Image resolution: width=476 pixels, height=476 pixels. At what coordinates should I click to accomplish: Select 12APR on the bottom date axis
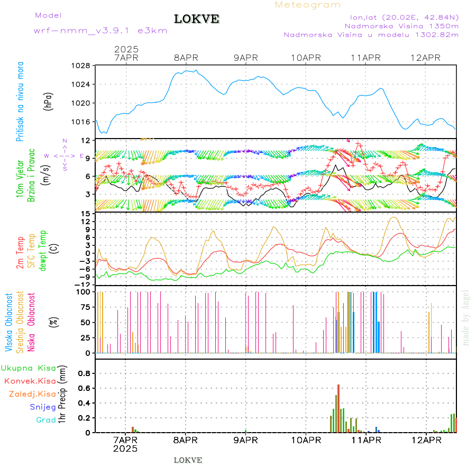click(426, 440)
